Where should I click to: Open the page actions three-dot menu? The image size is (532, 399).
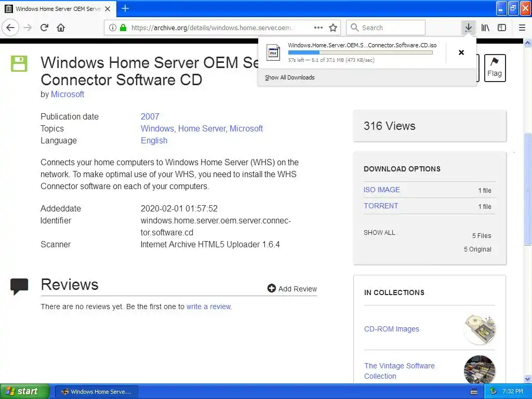(318, 28)
